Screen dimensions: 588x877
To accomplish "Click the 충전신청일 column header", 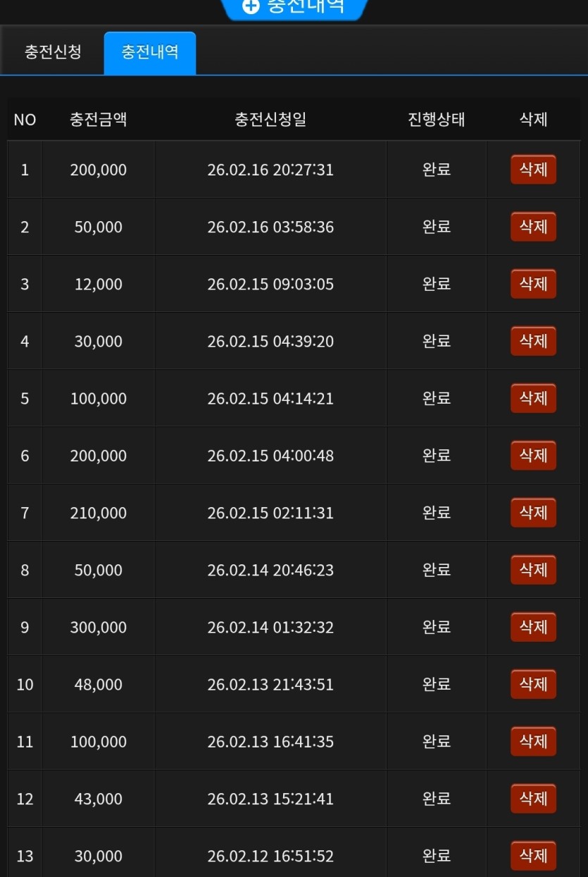I will pos(270,119).
